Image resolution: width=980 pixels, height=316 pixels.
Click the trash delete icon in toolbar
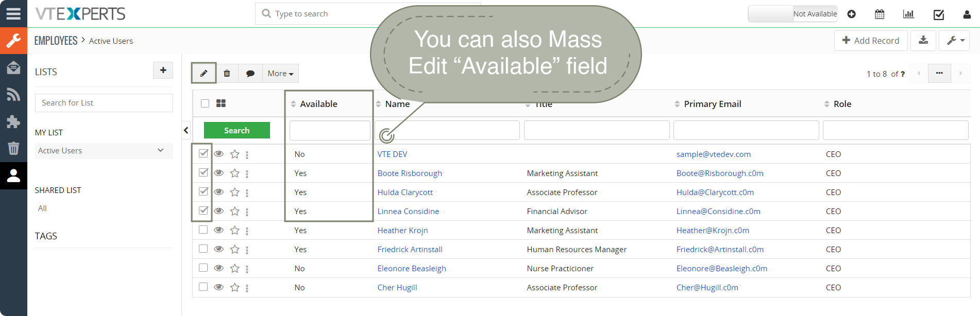point(227,74)
